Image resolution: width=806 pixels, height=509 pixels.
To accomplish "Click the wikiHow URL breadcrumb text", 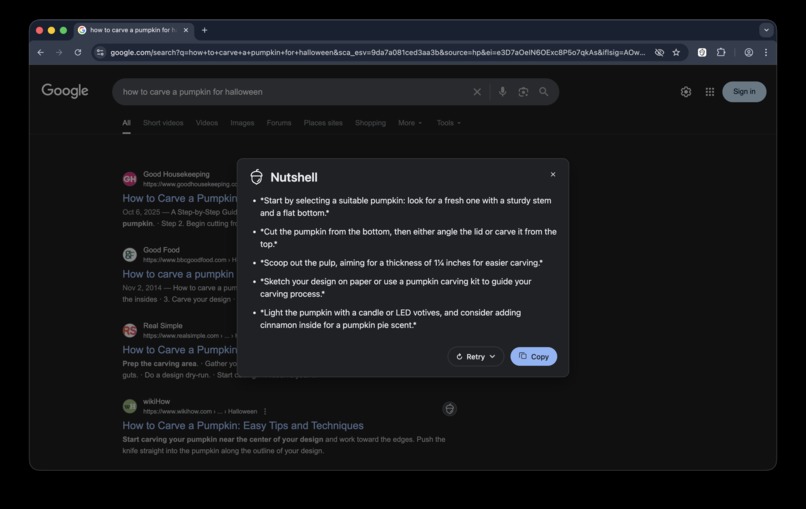I will point(200,411).
